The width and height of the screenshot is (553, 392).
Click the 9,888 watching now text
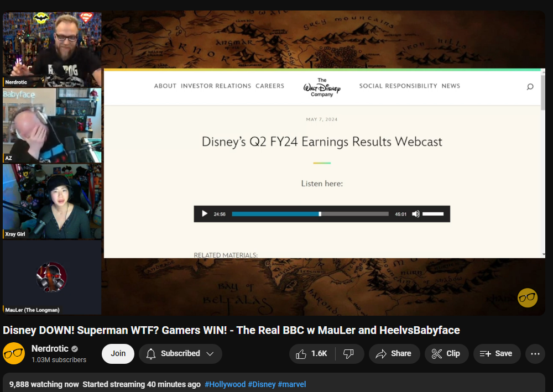coord(44,384)
